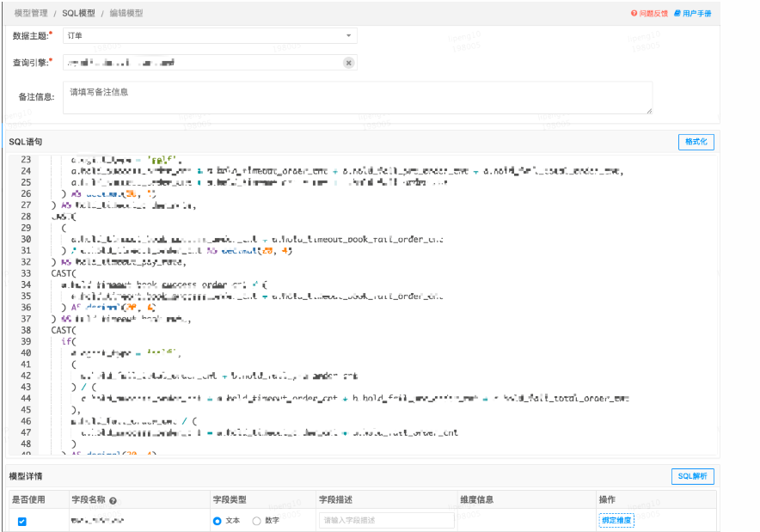
Task: Expand the 数据主题 dropdown arrow
Action: coord(348,36)
